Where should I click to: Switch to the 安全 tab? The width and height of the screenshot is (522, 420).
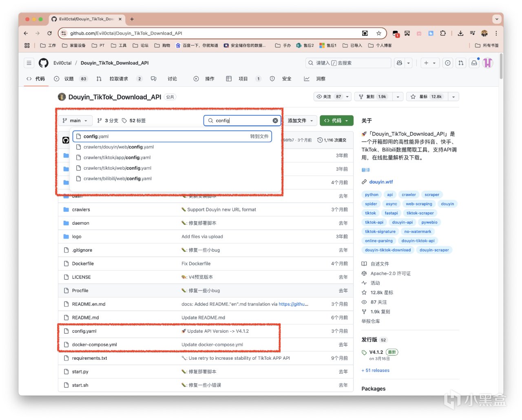(281, 79)
